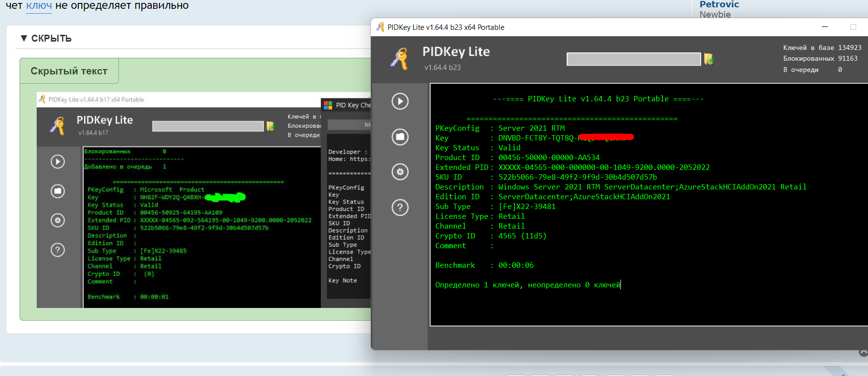The height and width of the screenshot is (376, 868).
Task: Click the Key Status 'Valid' value in b23 output
Action: (509, 148)
